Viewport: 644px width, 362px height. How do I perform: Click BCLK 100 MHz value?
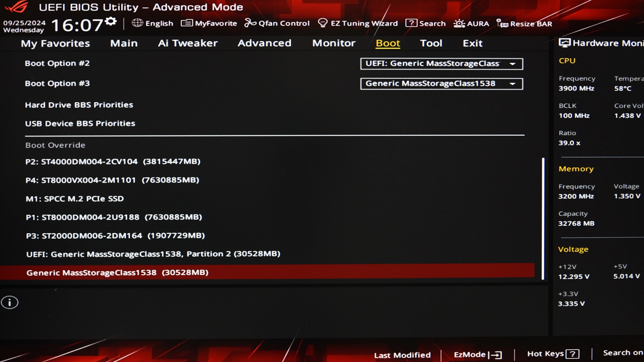pyautogui.click(x=574, y=116)
